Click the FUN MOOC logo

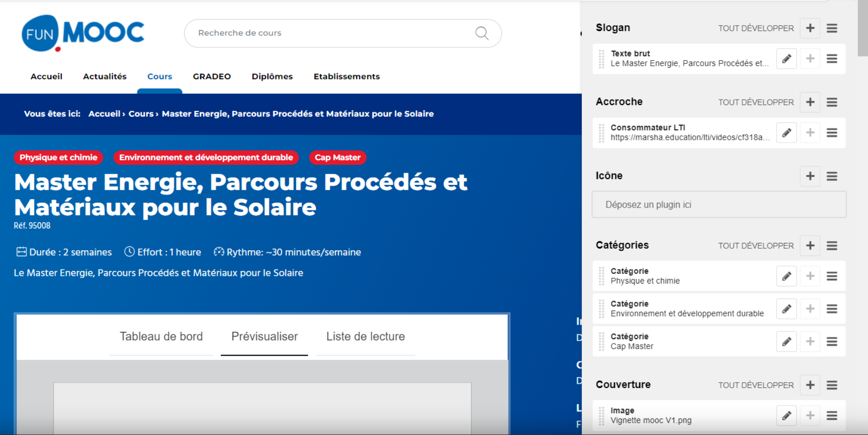click(x=83, y=33)
